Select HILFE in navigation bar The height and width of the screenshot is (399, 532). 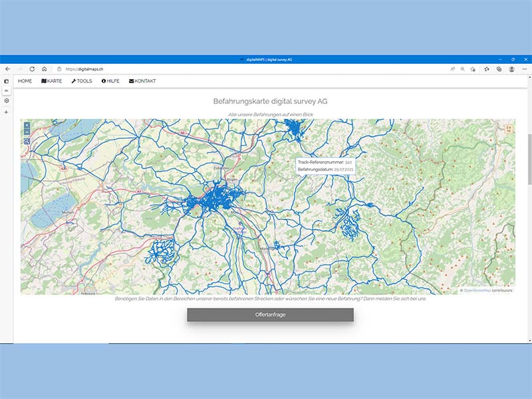tap(110, 81)
